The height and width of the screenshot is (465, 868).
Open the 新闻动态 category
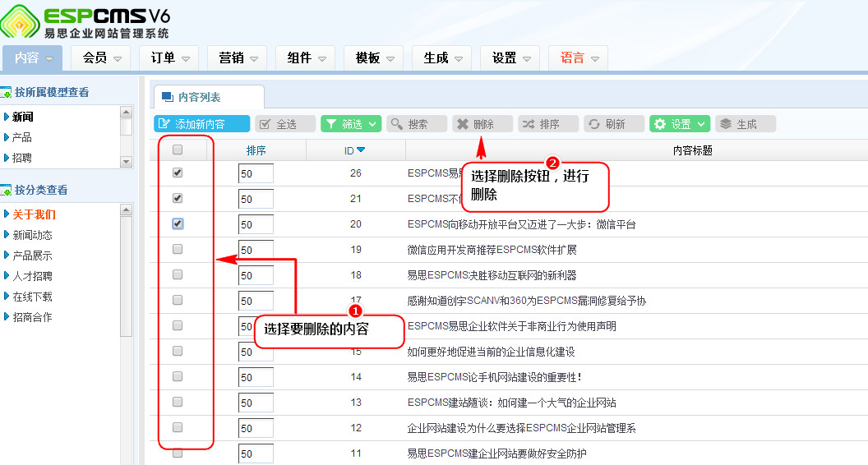coord(33,235)
